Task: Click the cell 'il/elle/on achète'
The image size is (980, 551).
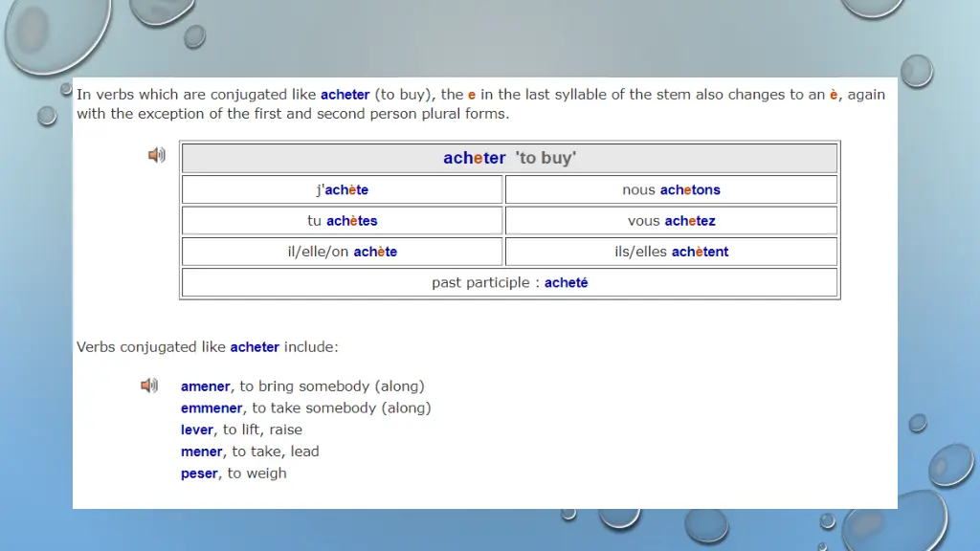Action: (x=342, y=252)
